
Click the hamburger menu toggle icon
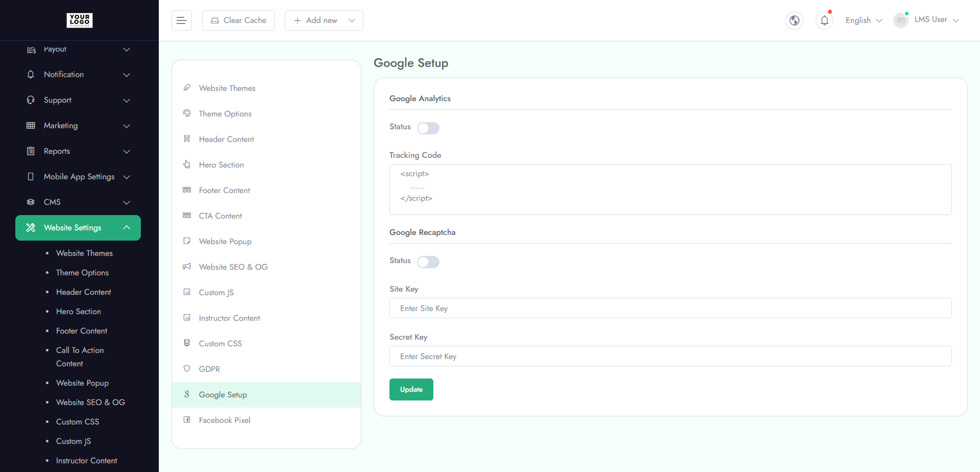pos(181,20)
